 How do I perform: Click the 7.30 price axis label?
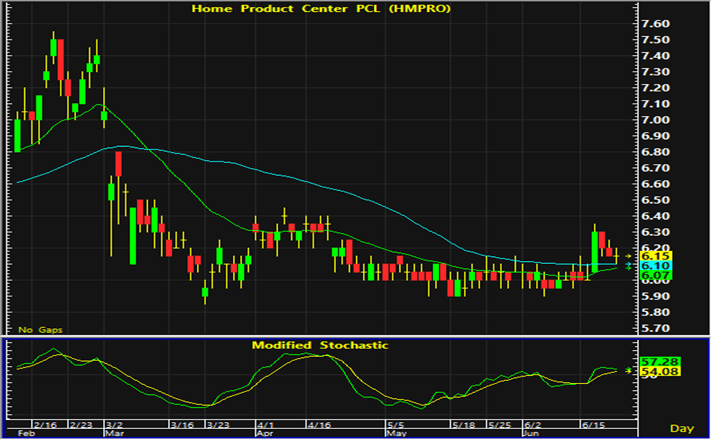point(655,72)
